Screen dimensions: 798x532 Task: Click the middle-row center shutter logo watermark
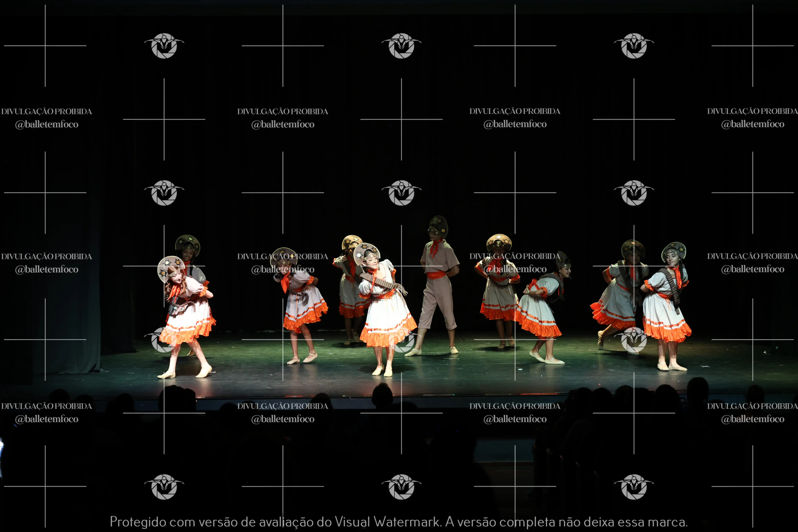401,193
